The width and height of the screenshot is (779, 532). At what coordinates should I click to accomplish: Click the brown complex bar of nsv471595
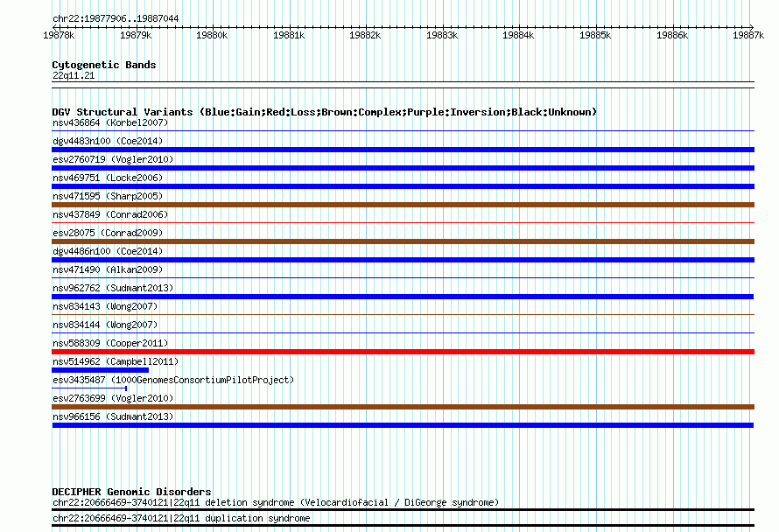click(x=403, y=205)
